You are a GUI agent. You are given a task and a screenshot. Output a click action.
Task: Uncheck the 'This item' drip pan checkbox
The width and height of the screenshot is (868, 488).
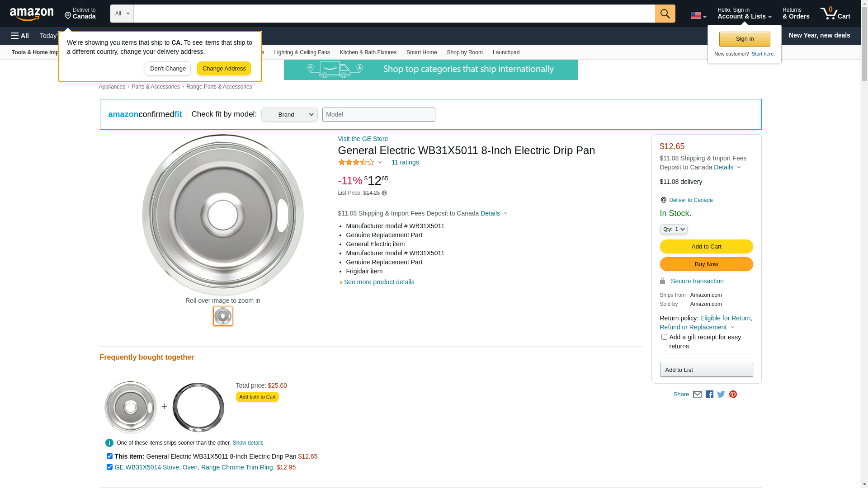[x=109, y=456]
